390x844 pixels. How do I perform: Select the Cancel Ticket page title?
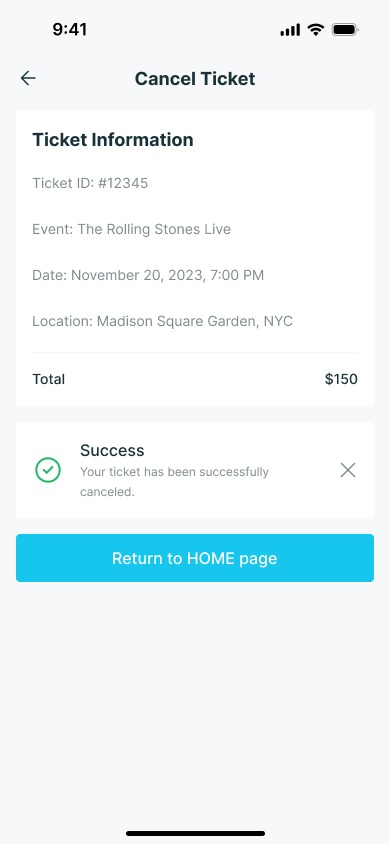[195, 79]
